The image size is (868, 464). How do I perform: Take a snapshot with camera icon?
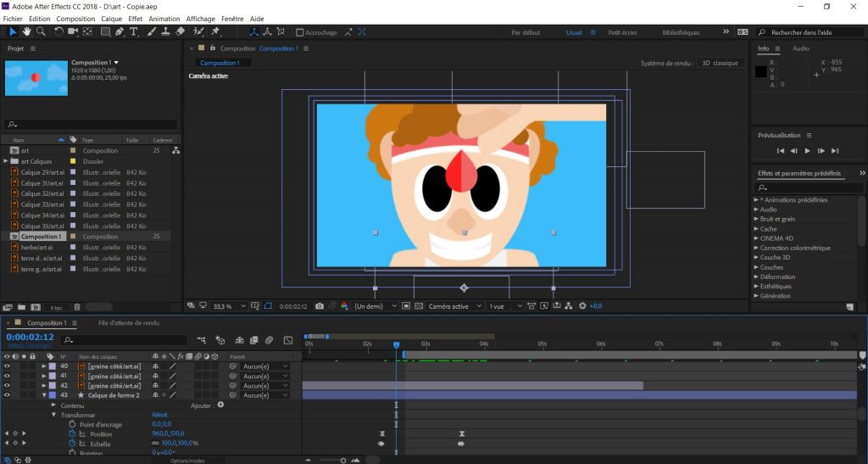click(x=320, y=306)
